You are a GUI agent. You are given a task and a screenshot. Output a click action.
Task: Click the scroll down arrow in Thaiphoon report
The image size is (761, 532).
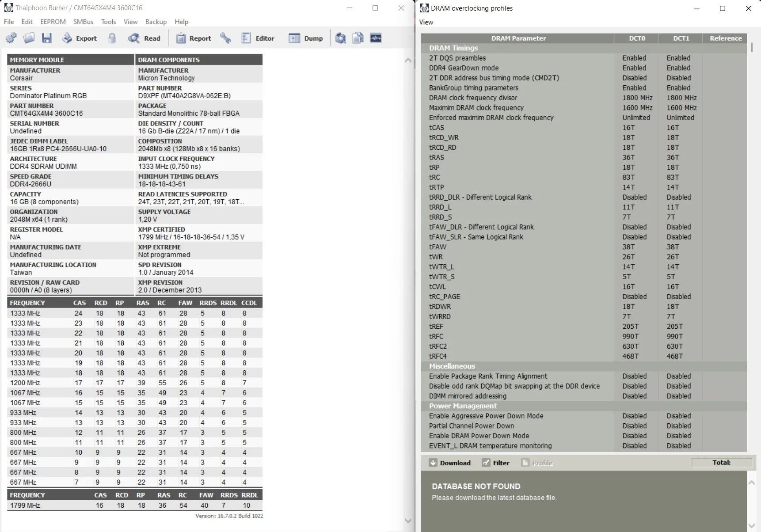pos(408,521)
